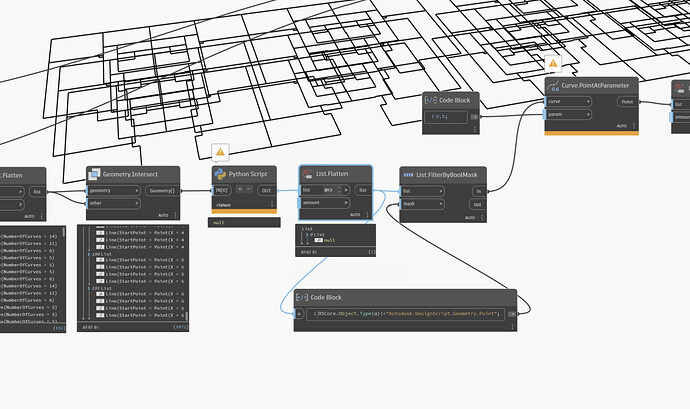
Task: Click the List.FilterByBoolMask node icon
Action: coord(407,174)
